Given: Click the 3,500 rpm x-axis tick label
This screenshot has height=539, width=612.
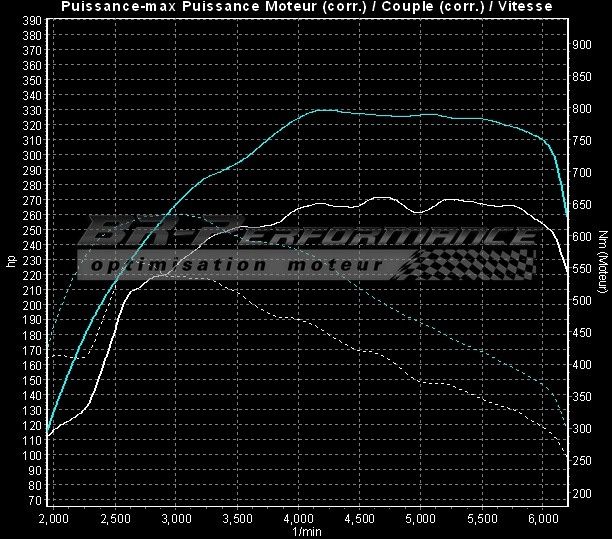Looking at the screenshot, I should pyautogui.click(x=236, y=519).
